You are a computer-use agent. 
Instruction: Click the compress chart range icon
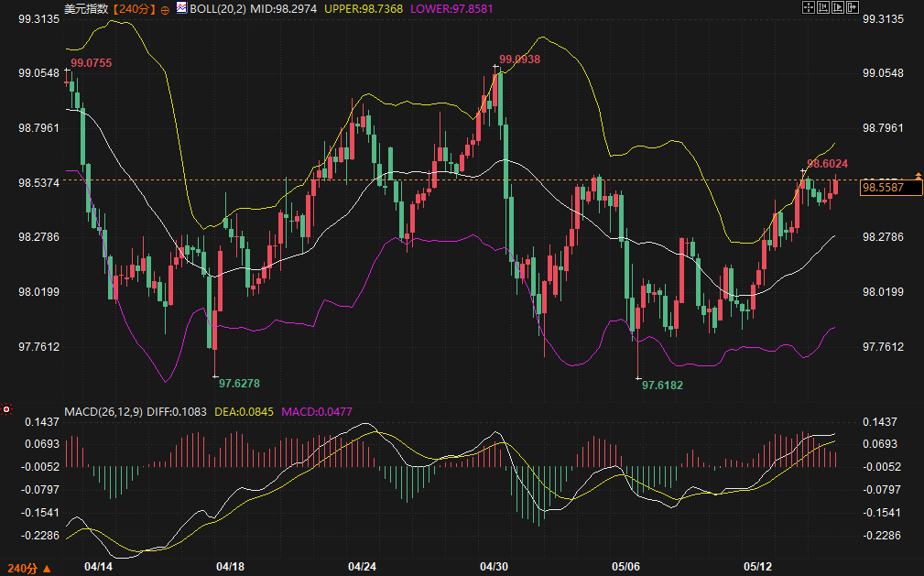point(823,7)
